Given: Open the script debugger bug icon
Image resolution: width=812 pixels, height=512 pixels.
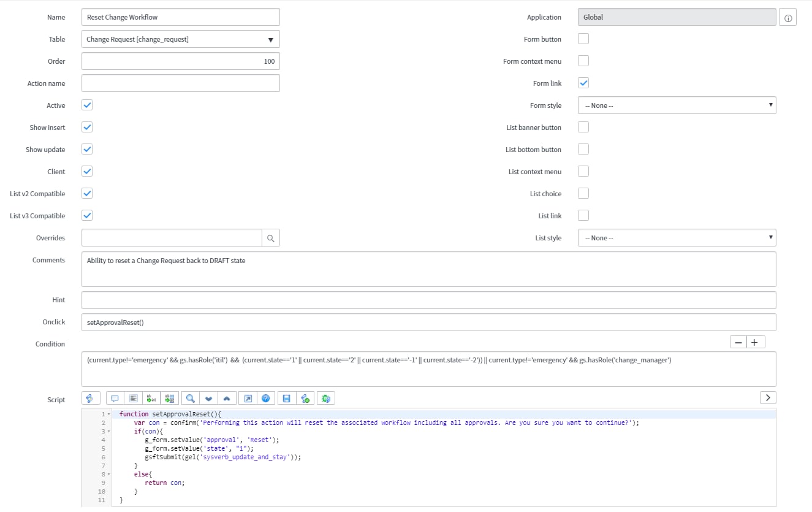Looking at the screenshot, I should tap(326, 399).
